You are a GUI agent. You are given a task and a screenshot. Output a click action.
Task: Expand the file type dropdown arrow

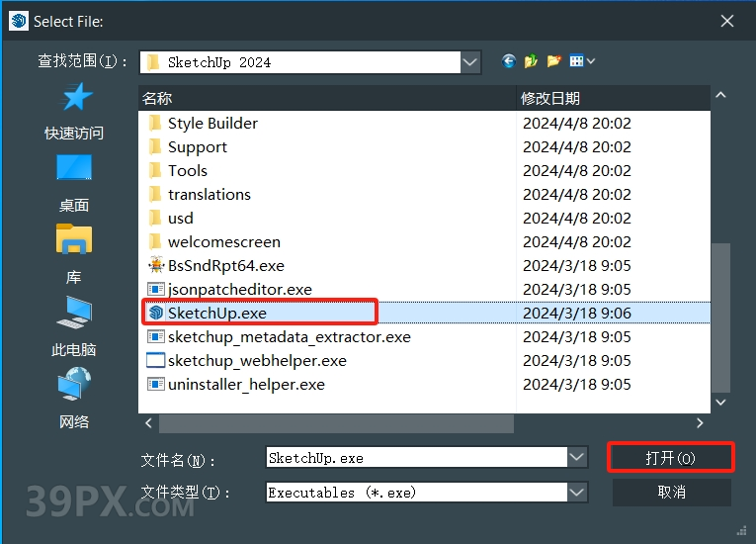tap(577, 493)
